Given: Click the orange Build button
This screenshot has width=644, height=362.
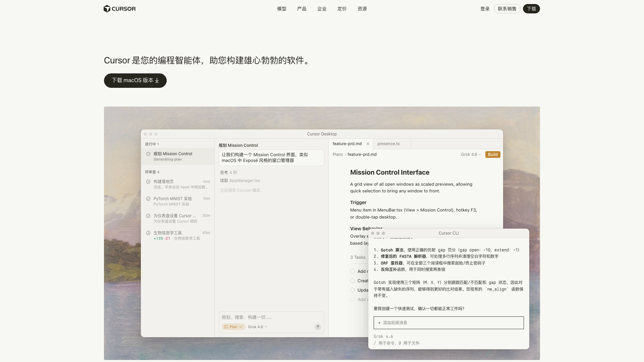Looking at the screenshot, I should (x=493, y=155).
